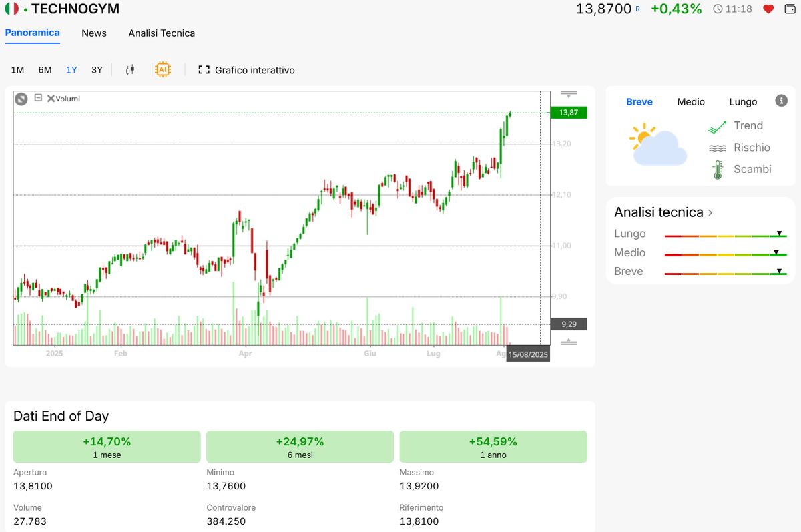Click the clock icon next to 11:18
Image resolution: width=801 pixels, height=532 pixels.
coord(718,9)
